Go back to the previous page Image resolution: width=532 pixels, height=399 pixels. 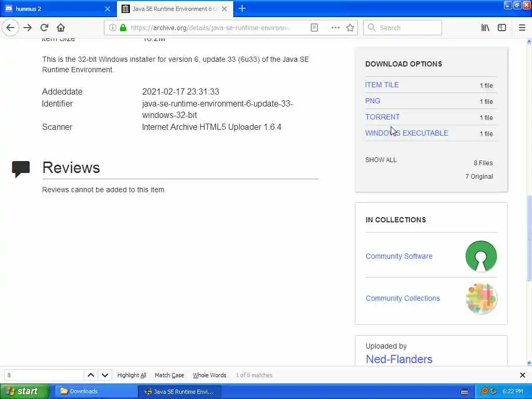(x=10, y=28)
